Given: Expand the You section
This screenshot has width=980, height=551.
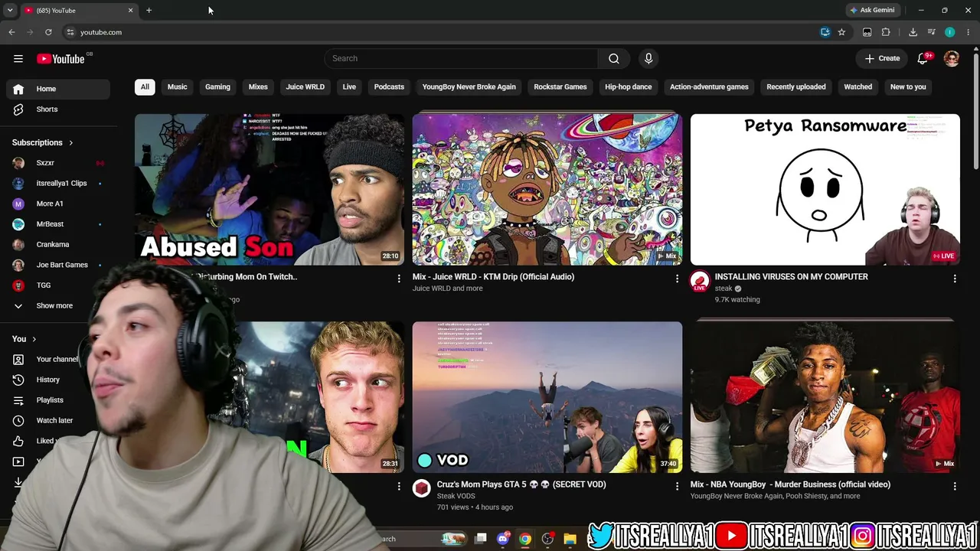Looking at the screenshot, I should coord(24,339).
